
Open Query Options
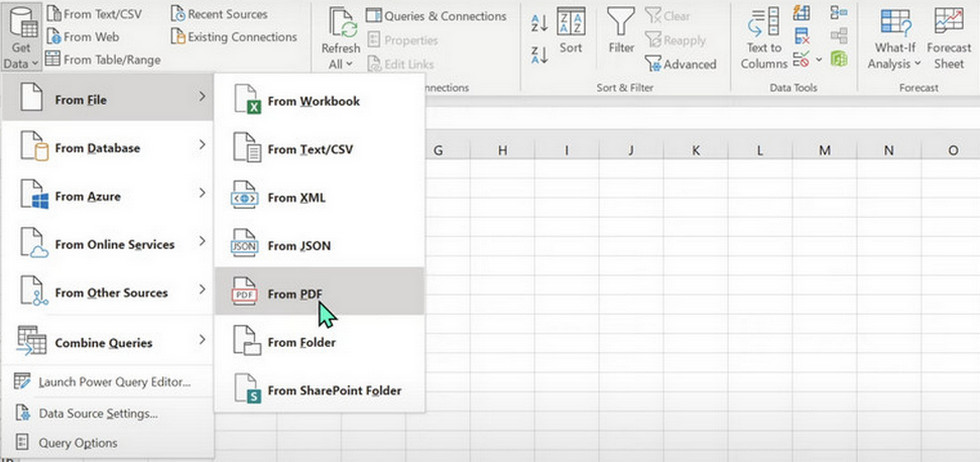tap(108, 443)
